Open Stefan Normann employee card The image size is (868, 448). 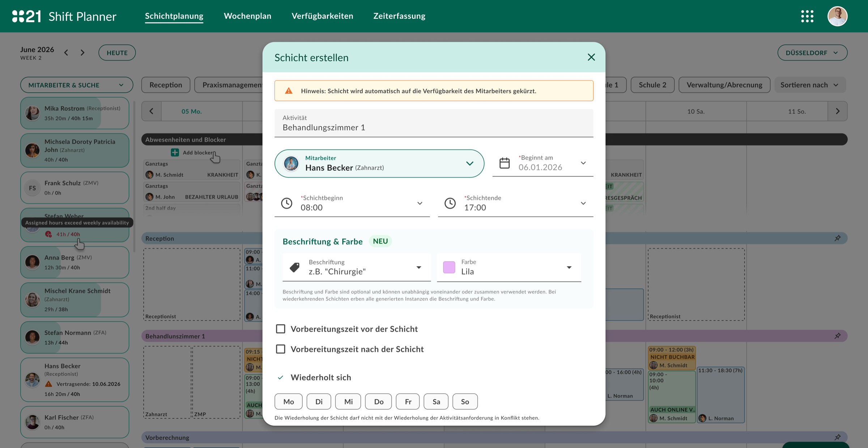tap(75, 337)
